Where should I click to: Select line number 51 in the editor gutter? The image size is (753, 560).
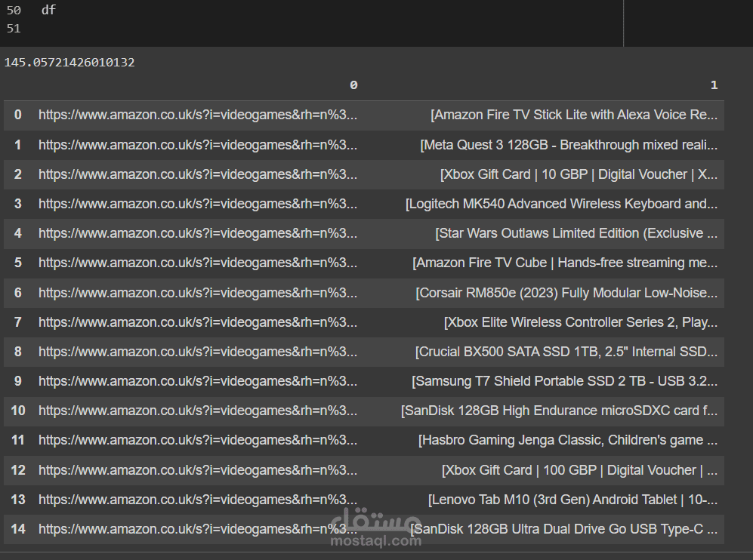pyautogui.click(x=14, y=29)
